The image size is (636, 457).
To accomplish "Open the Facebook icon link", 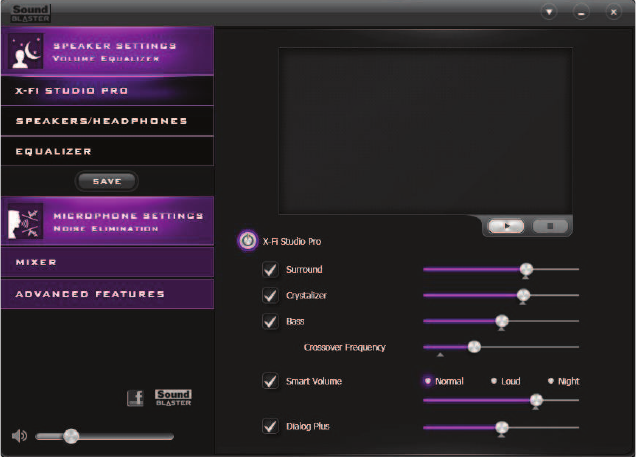I will coord(135,398).
